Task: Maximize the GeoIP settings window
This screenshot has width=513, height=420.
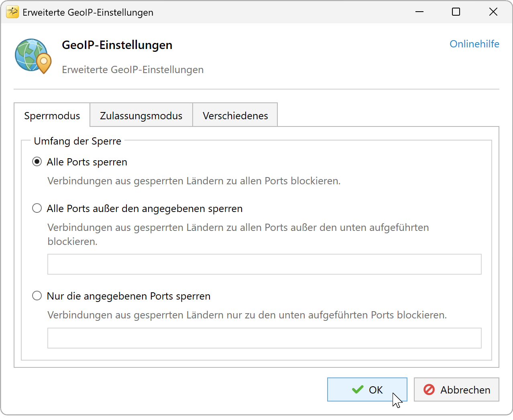Action: pyautogui.click(x=456, y=12)
